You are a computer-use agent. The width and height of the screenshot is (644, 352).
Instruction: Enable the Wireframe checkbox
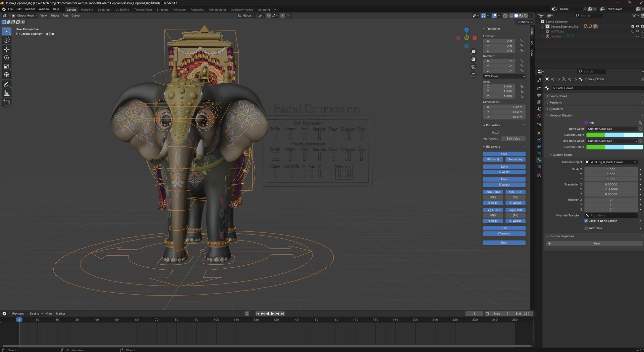(x=586, y=228)
